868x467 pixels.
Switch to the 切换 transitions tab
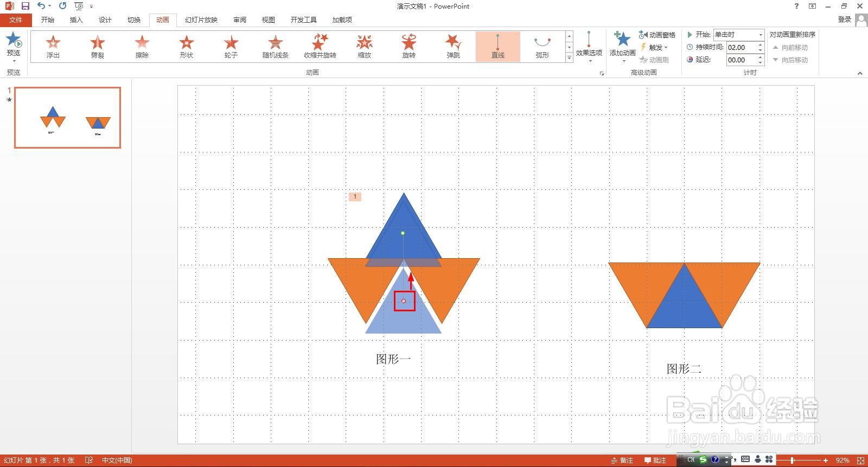tap(134, 20)
